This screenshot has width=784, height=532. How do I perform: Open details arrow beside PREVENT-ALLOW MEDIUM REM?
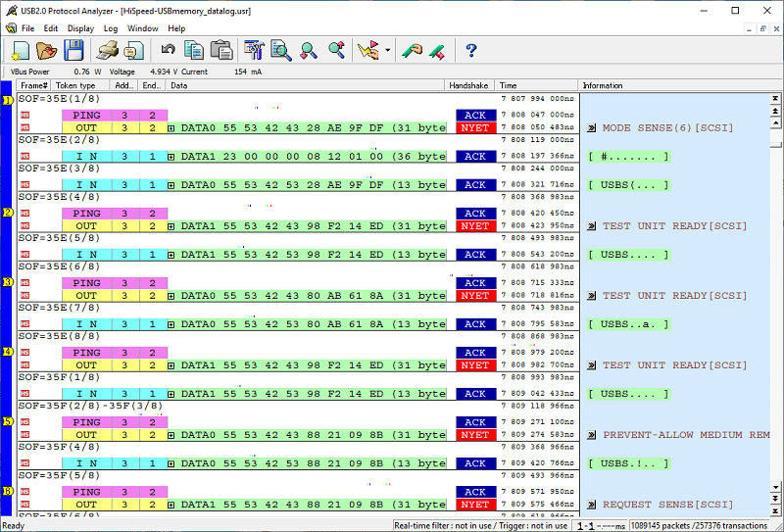click(x=592, y=435)
